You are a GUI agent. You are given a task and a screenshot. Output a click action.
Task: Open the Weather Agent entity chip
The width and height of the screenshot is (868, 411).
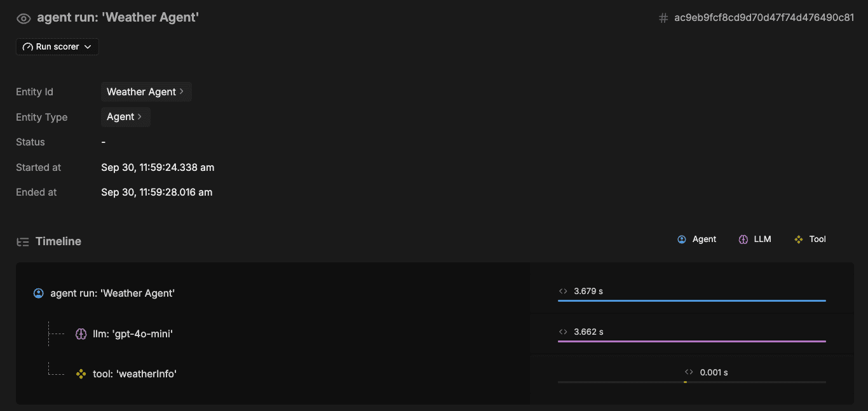click(146, 92)
